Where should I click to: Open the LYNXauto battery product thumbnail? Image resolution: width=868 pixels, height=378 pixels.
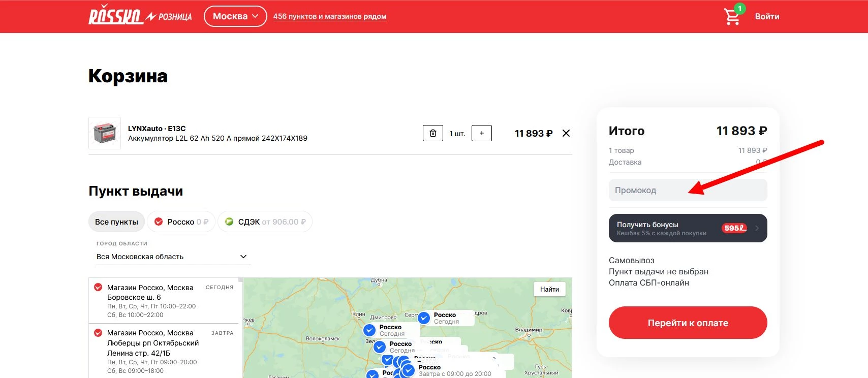pyautogui.click(x=105, y=133)
